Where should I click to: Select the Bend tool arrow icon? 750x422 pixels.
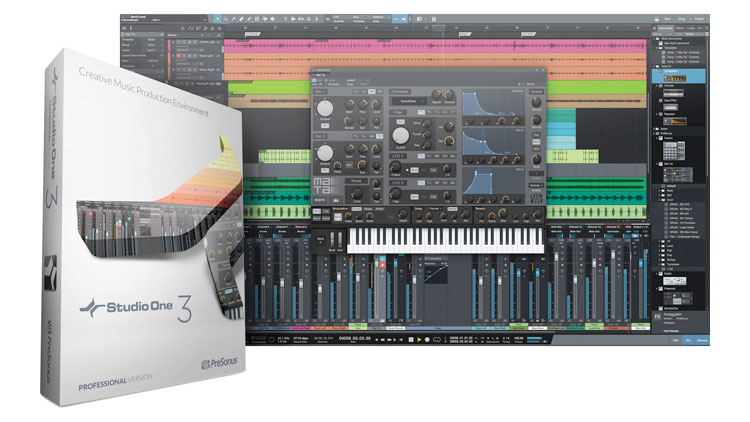(265, 19)
